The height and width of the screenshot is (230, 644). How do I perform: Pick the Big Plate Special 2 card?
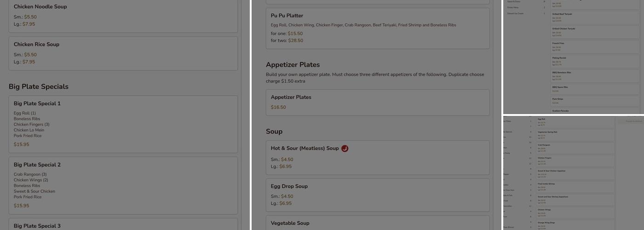tap(123, 185)
